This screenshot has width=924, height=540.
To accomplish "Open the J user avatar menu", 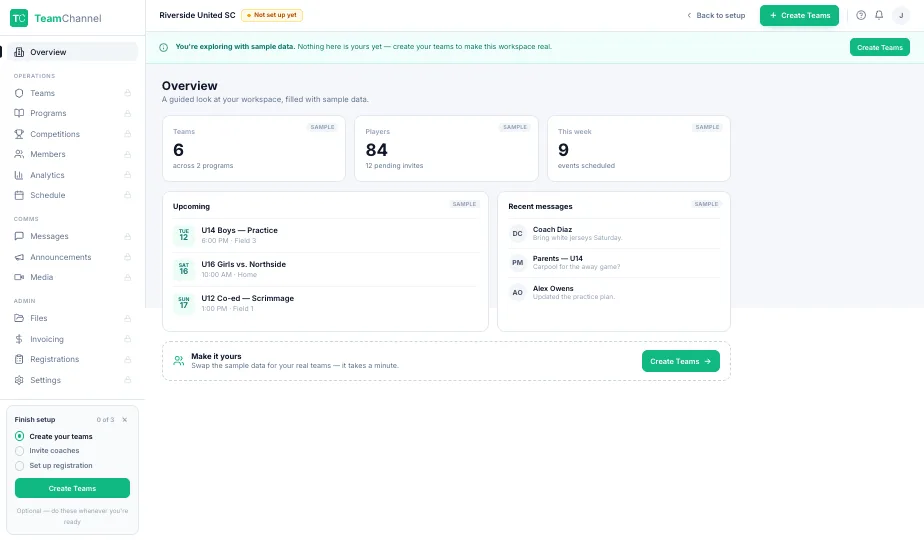I will pyautogui.click(x=901, y=15).
